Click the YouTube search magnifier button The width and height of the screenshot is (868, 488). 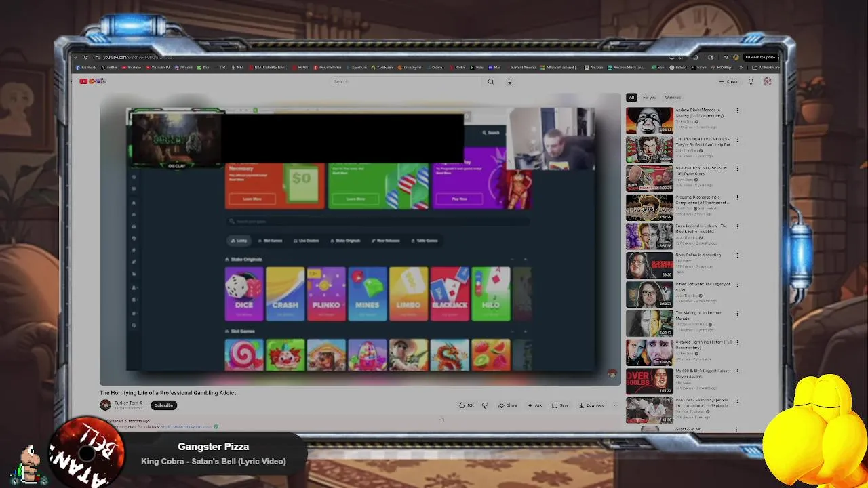(490, 81)
